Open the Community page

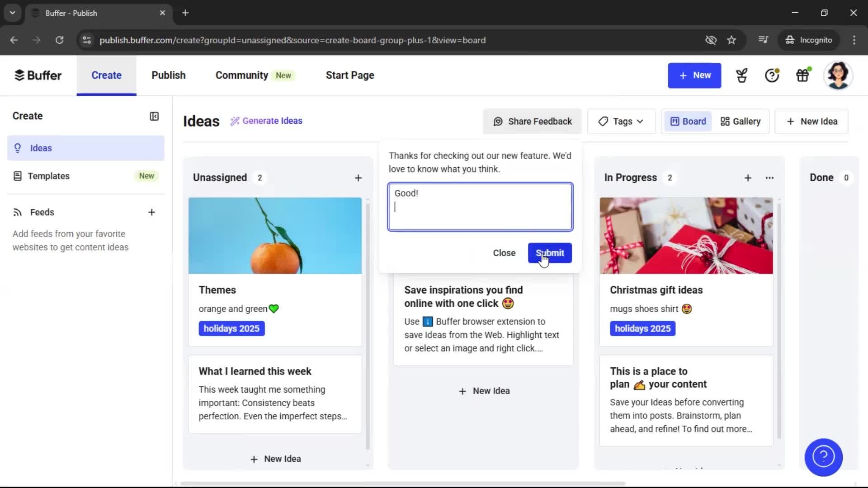(241, 75)
